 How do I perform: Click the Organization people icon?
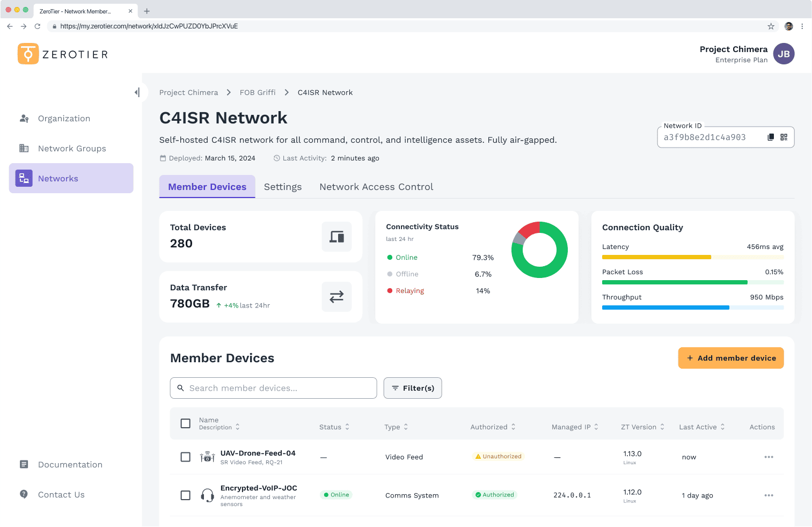pyautogui.click(x=24, y=119)
